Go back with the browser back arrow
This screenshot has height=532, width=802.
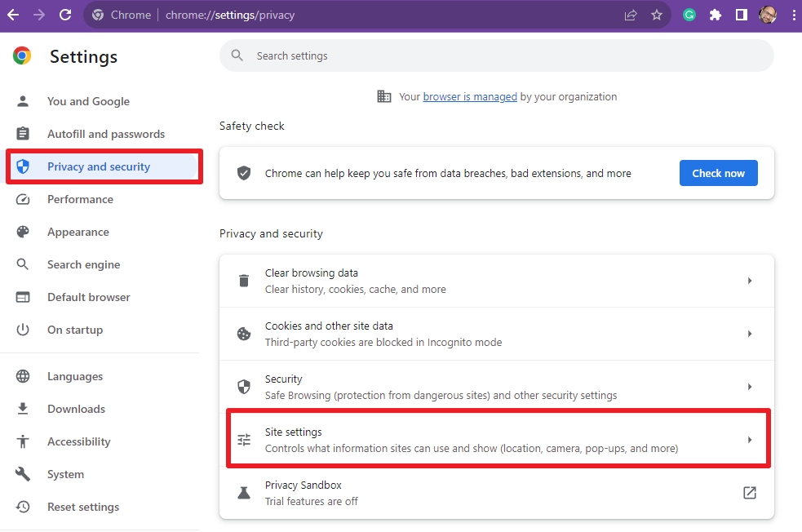click(13, 15)
